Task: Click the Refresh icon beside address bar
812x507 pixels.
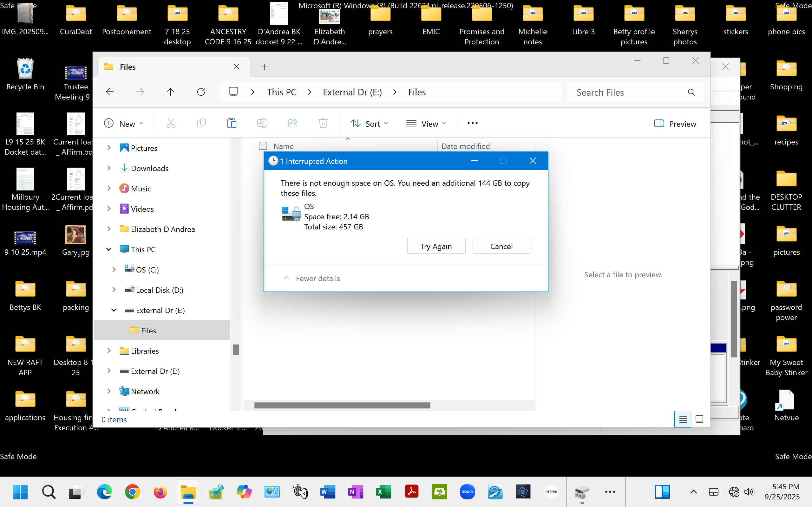Action: point(201,92)
